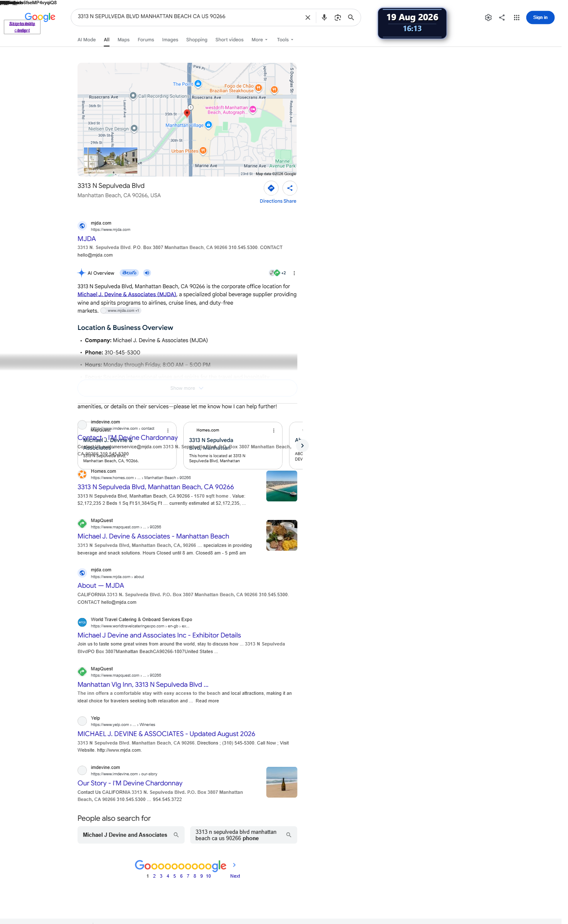Screen dimensions: 568x924
Task: Expand AI Overview with Show more
Action: pos(187,388)
